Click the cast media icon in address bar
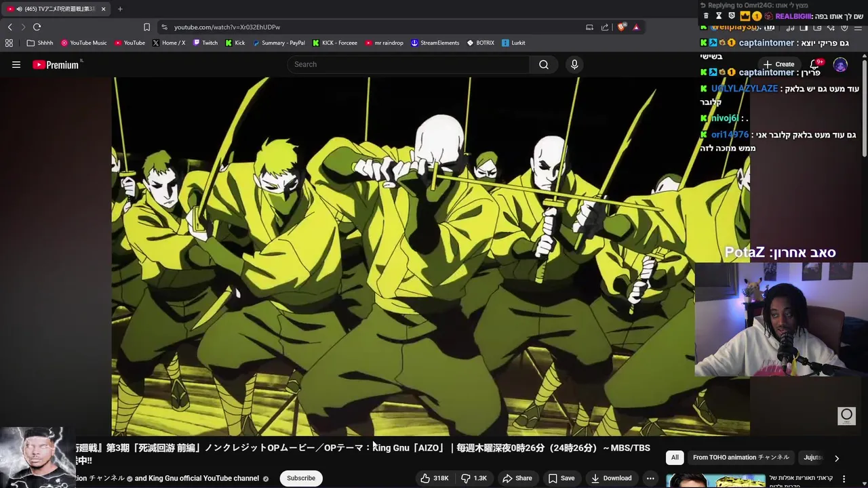 tap(589, 27)
